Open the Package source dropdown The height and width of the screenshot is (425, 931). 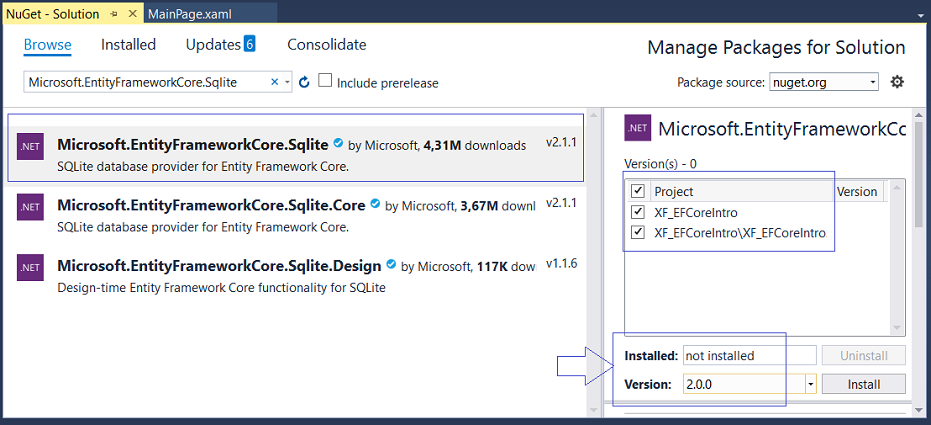coord(872,83)
